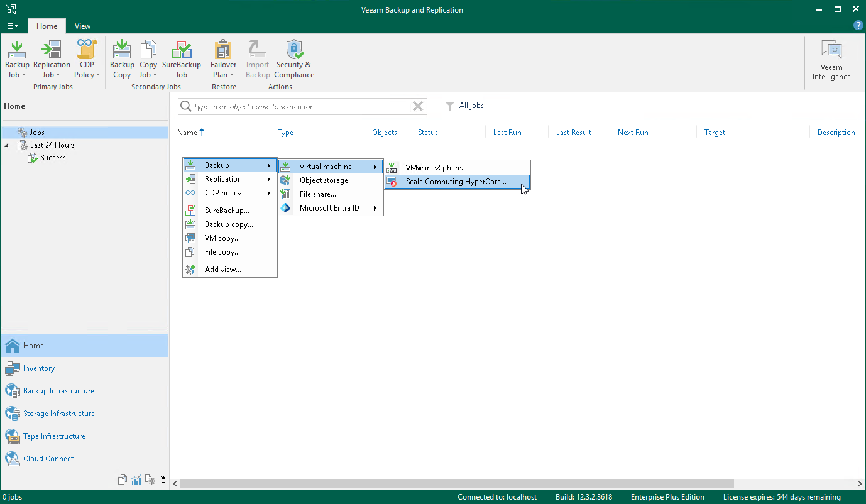Open the All jobs filter
The height and width of the screenshot is (504, 866).
pos(464,106)
